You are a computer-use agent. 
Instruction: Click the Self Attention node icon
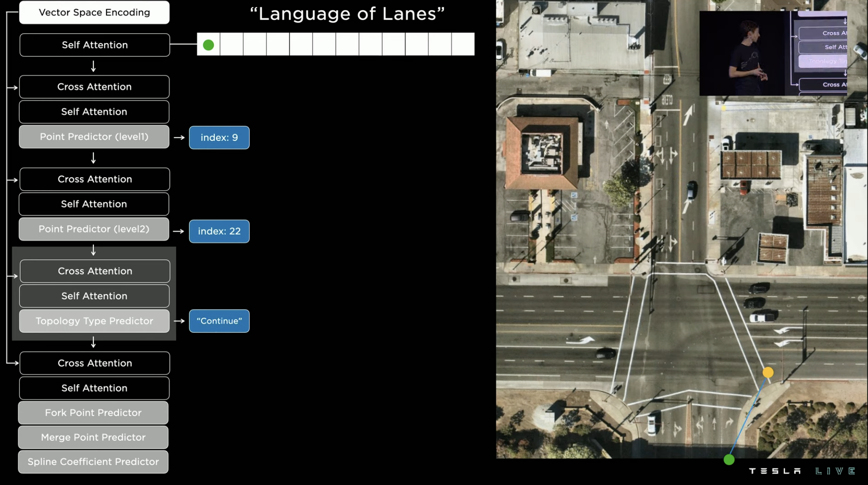[x=94, y=45]
